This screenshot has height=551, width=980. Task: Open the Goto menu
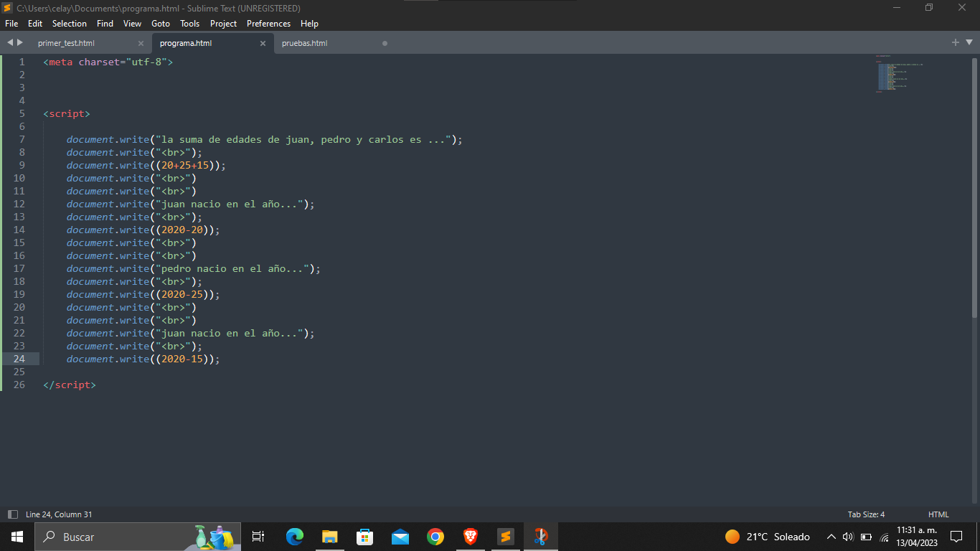[x=161, y=24]
